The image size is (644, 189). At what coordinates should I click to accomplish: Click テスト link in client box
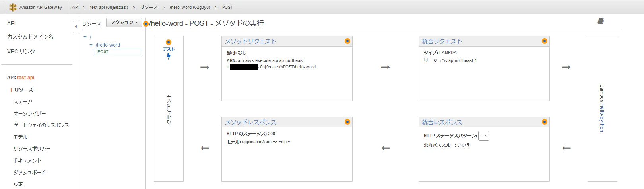(x=169, y=49)
